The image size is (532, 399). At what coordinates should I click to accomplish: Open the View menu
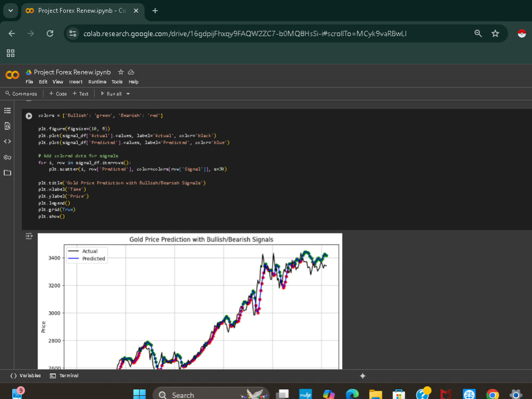(57, 82)
